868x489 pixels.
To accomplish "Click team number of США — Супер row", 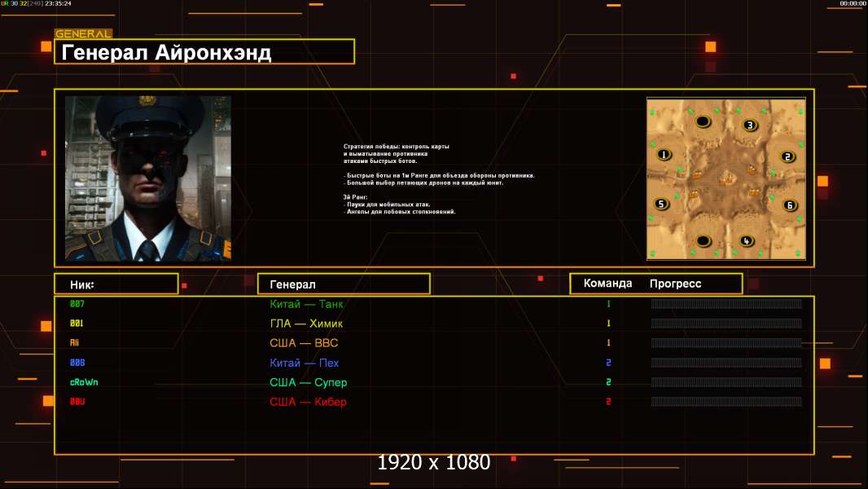I will tap(608, 382).
